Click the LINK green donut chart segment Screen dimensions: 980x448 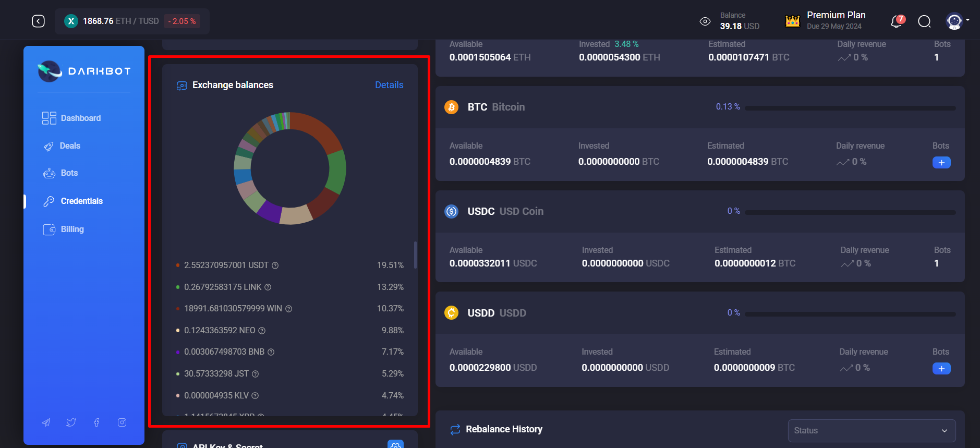[x=336, y=172]
